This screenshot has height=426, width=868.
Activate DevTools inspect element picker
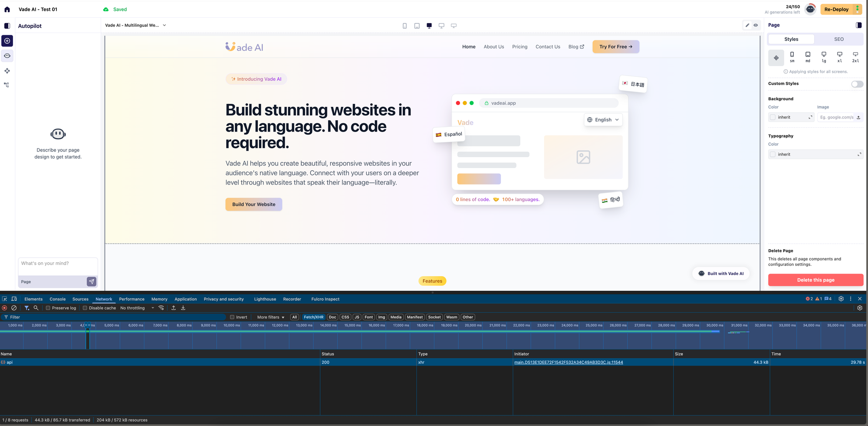pyautogui.click(x=4, y=299)
